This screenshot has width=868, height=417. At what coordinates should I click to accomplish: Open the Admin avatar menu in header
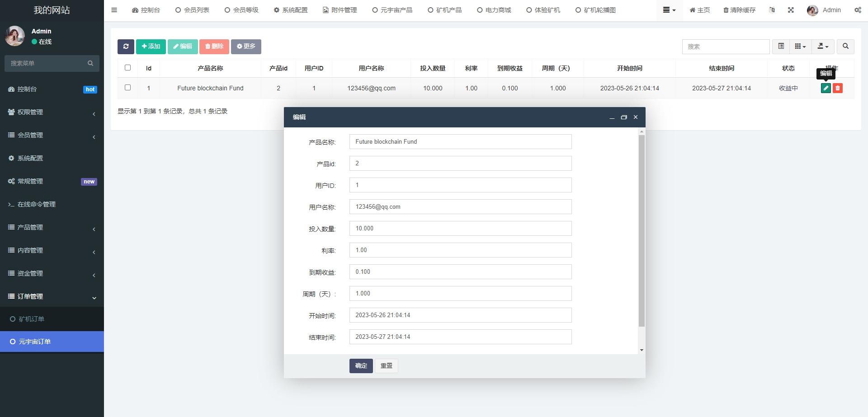tap(824, 10)
